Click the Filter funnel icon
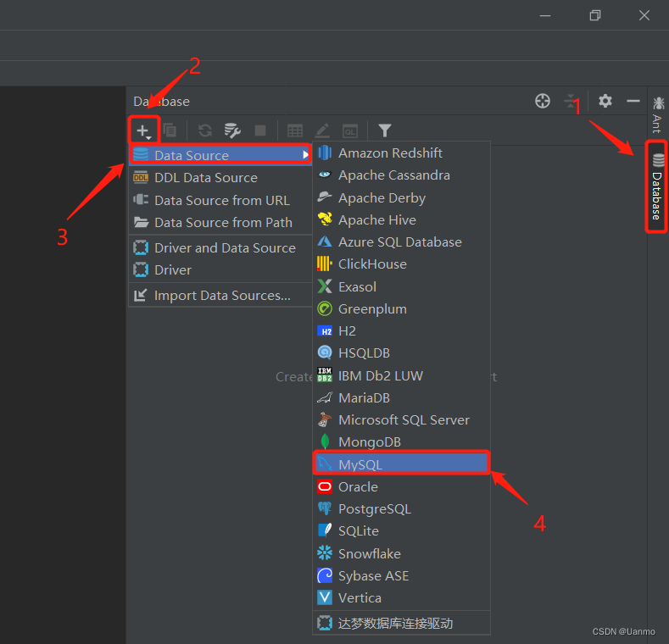Image resolution: width=669 pixels, height=644 pixels. pyautogui.click(x=384, y=130)
